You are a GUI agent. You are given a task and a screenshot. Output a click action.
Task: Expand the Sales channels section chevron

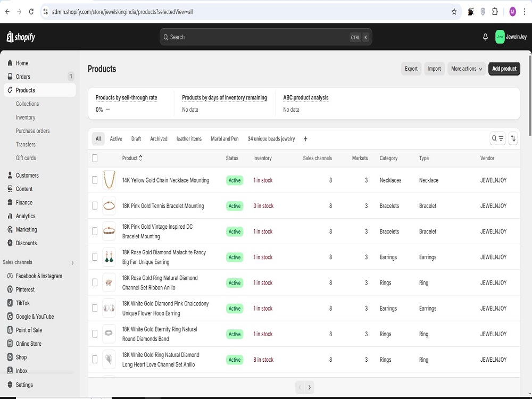[72, 263]
